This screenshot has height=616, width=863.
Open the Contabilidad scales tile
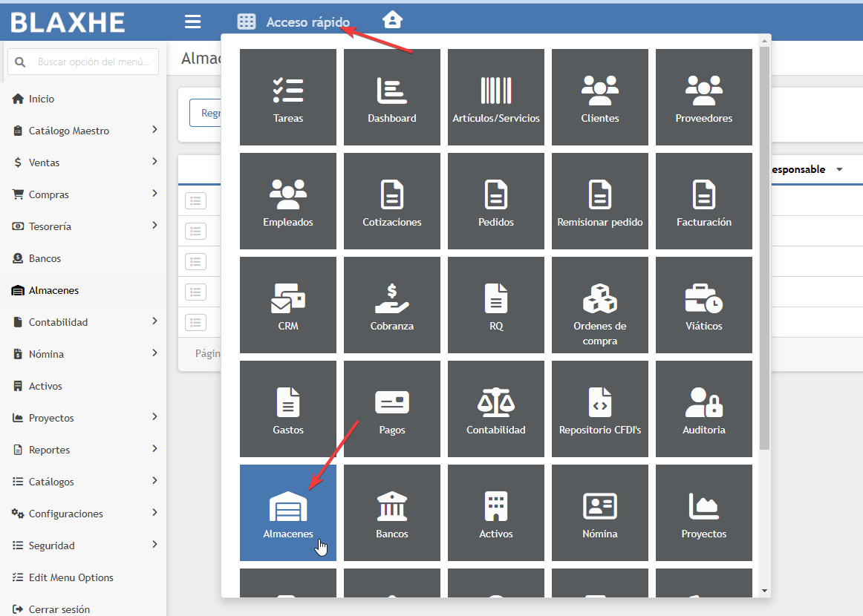496,409
